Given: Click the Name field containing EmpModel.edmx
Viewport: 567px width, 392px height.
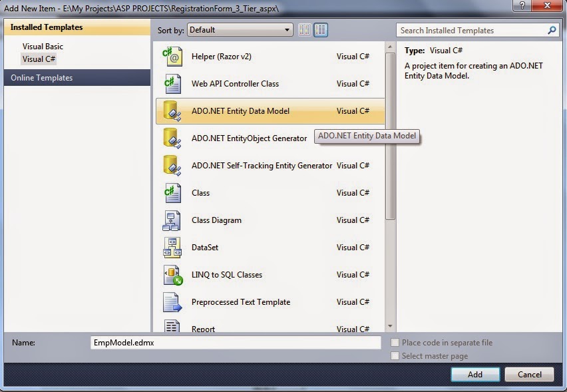Looking at the screenshot, I should point(236,343).
